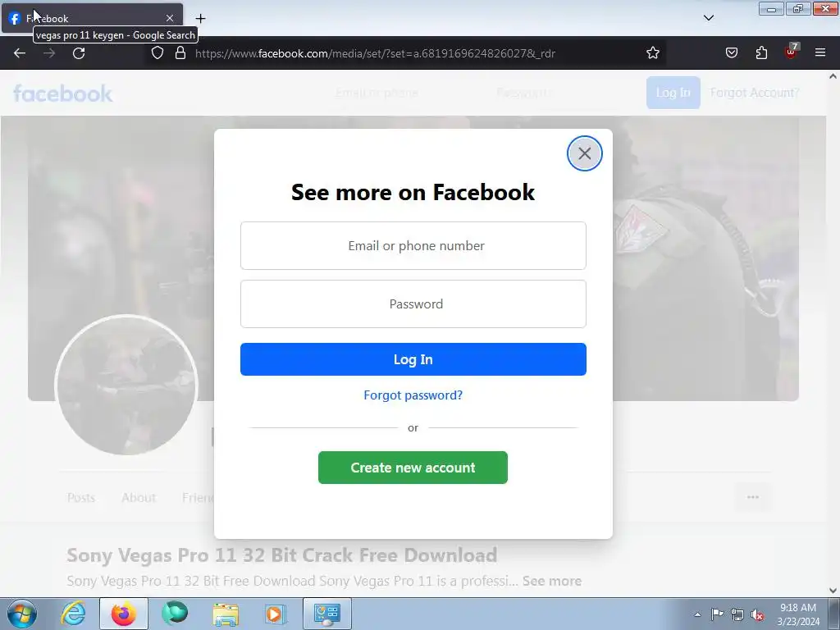The width and height of the screenshot is (840, 630).
Task: Click the round profile picture
Action: point(126,386)
